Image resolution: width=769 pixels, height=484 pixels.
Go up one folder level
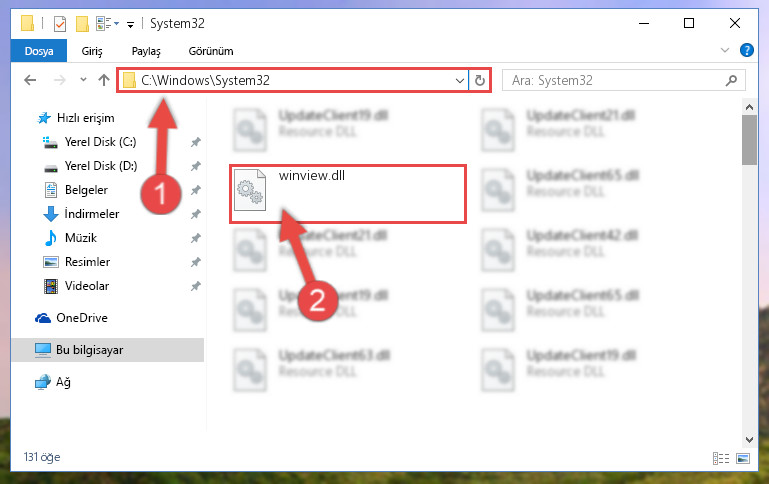pyautogui.click(x=103, y=80)
